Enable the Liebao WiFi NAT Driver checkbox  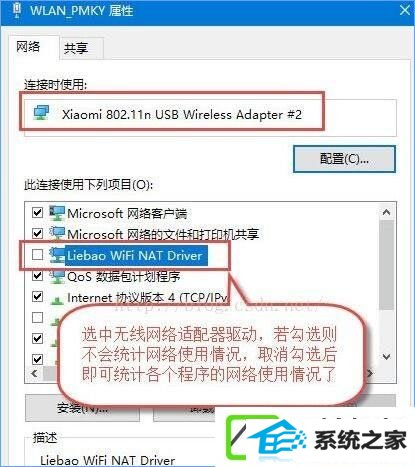click(x=37, y=255)
